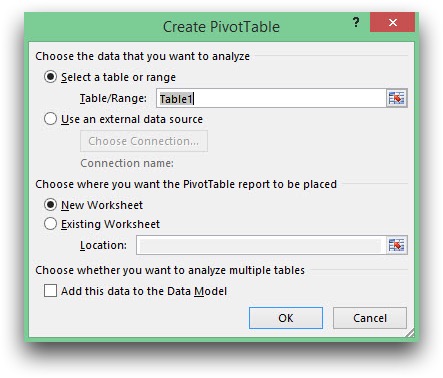Choose 'Use an external data source' radio button
This screenshot has width=443, height=378.
tap(50, 119)
